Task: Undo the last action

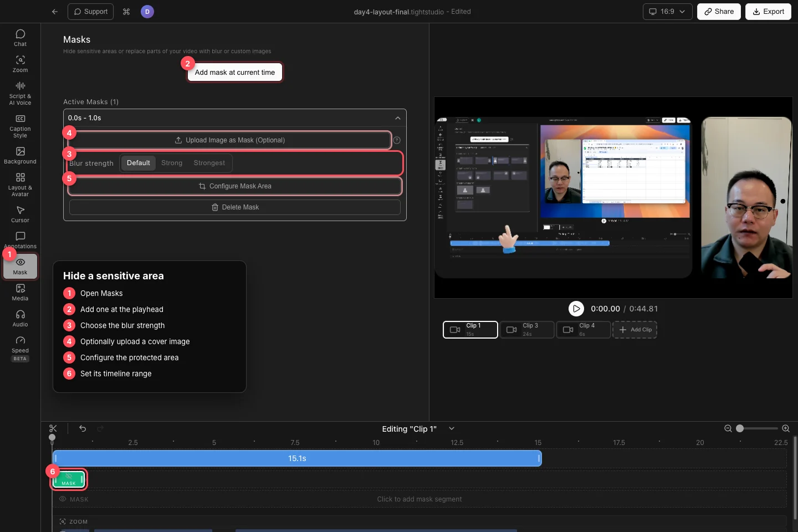Action: point(83,428)
